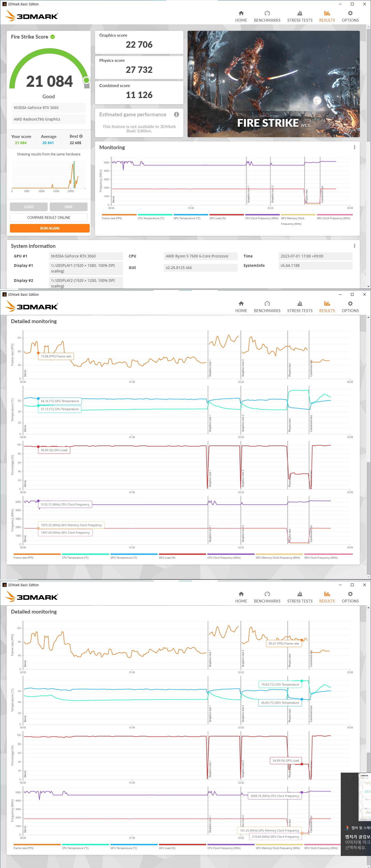
Task: Toggle CPU Temperature legend in the Monitoring panel
Action: click(x=155, y=217)
